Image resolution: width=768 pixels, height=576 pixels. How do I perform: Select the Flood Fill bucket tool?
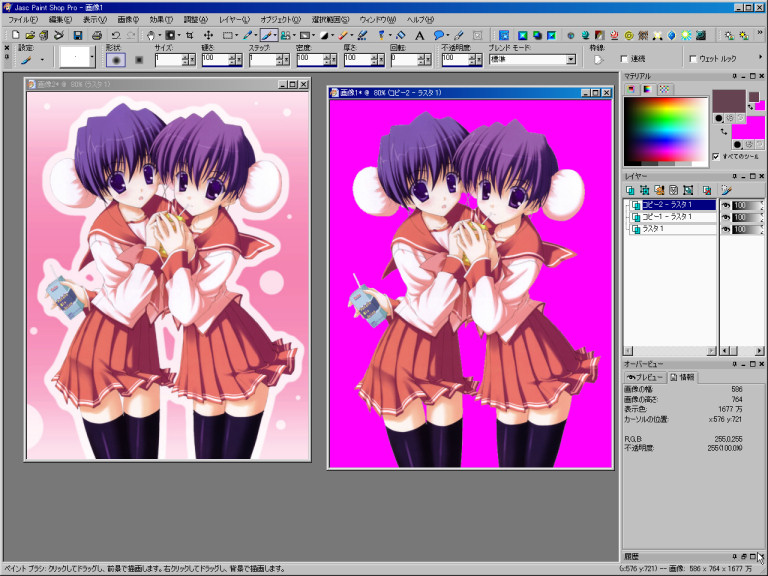click(x=401, y=35)
